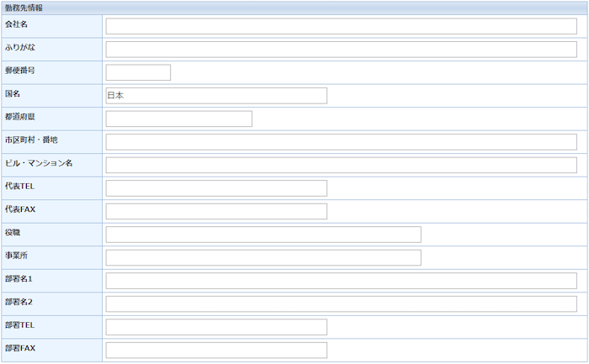Viewport: 589px width, 364px height.
Task: Focus the 代表TEL input box
Action: 216,188
